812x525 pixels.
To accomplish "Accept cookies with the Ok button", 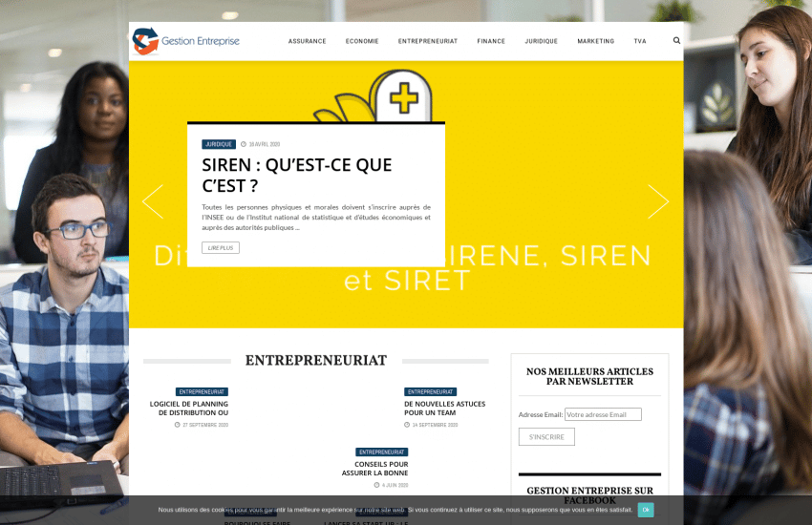I will pyautogui.click(x=646, y=510).
